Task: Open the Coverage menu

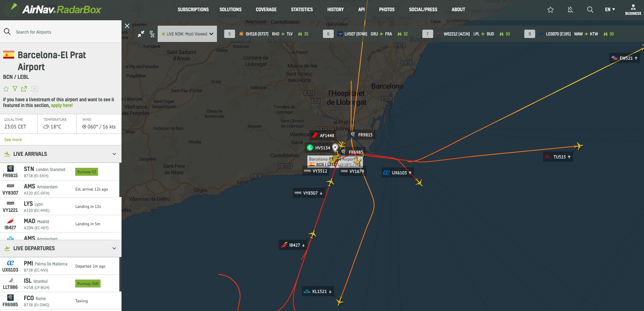Action: (x=266, y=10)
